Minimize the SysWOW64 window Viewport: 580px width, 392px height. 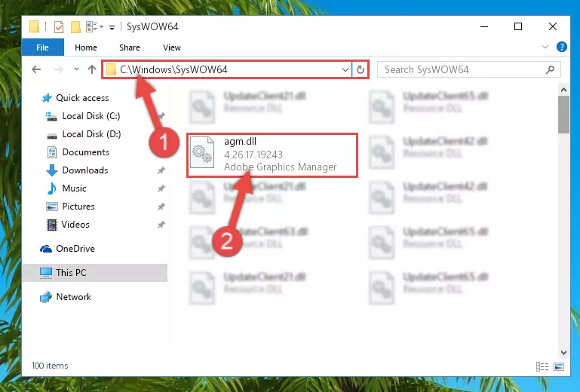point(483,26)
